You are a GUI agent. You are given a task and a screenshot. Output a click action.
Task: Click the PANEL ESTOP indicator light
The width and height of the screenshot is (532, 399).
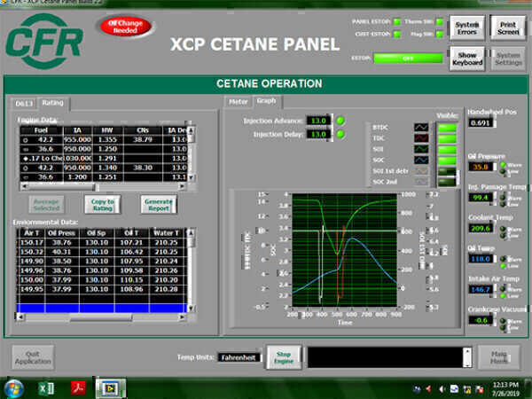[396, 21]
